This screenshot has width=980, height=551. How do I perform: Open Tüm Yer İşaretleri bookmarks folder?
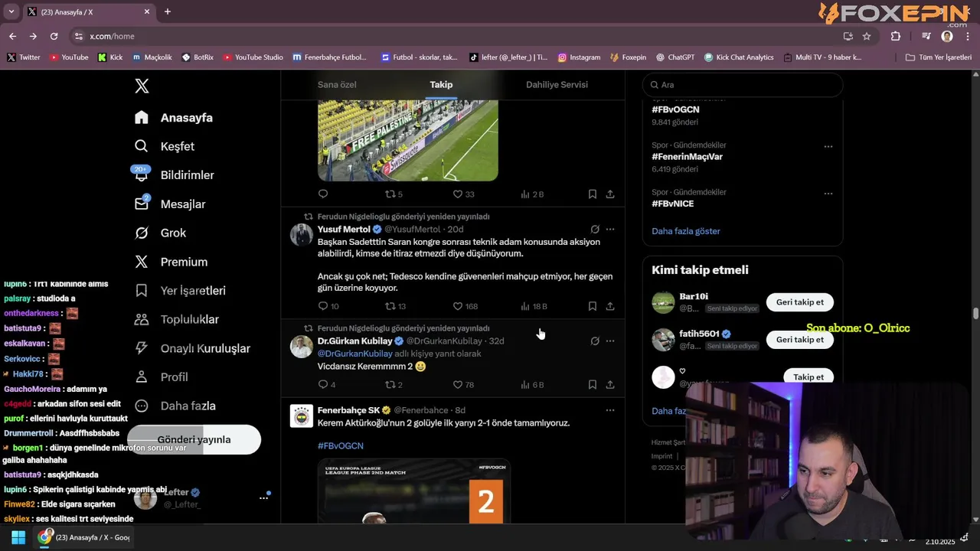[939, 57]
